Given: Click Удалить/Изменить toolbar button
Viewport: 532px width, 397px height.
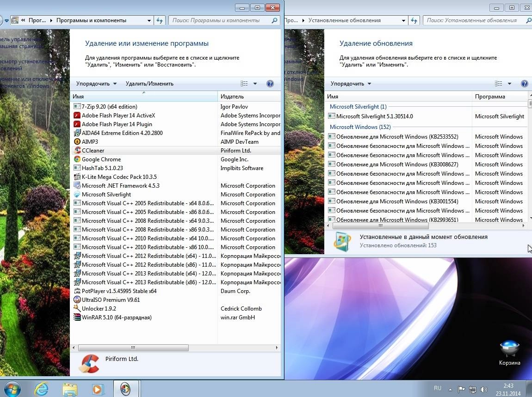Looking at the screenshot, I should [x=149, y=84].
